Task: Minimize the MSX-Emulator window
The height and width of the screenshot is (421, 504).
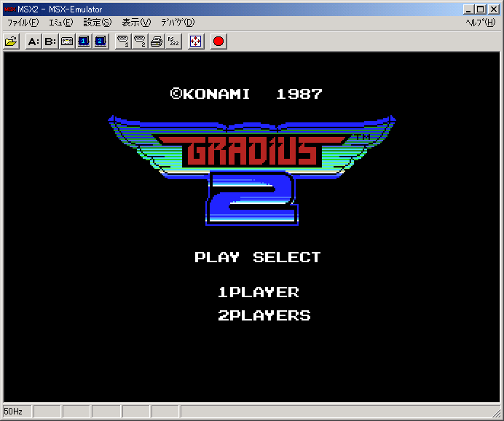Action: tap(468, 9)
